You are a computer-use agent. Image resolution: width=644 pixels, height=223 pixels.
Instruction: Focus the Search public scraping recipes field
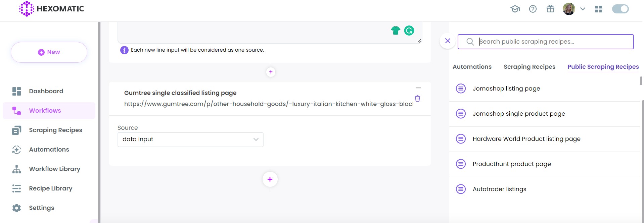click(x=546, y=42)
